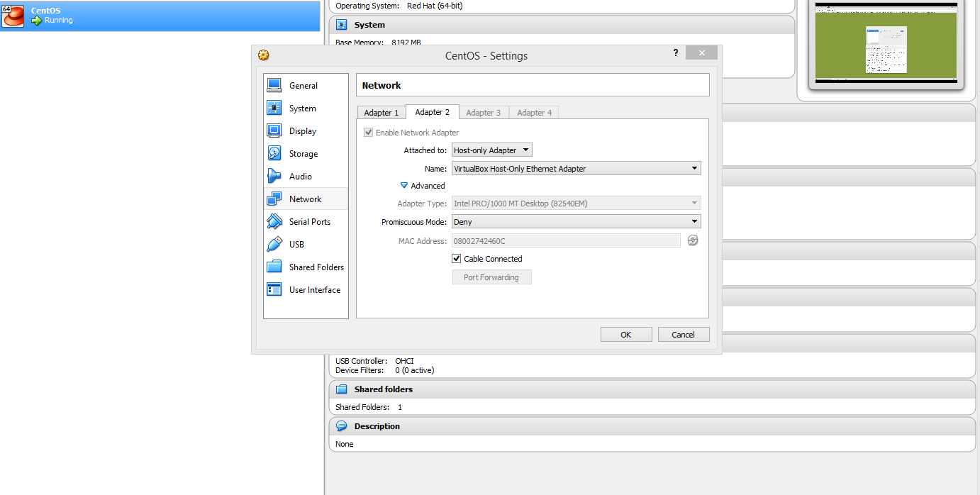The width and height of the screenshot is (980, 495).
Task: Click the USB plug icon in Settings sidebar
Action: 274,244
